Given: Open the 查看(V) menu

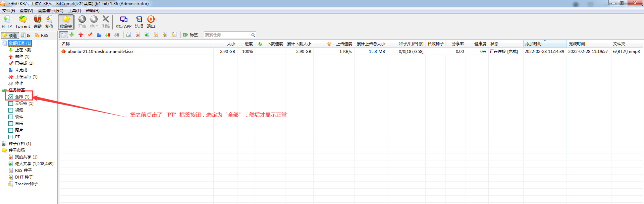Looking at the screenshot, I should point(26,11).
